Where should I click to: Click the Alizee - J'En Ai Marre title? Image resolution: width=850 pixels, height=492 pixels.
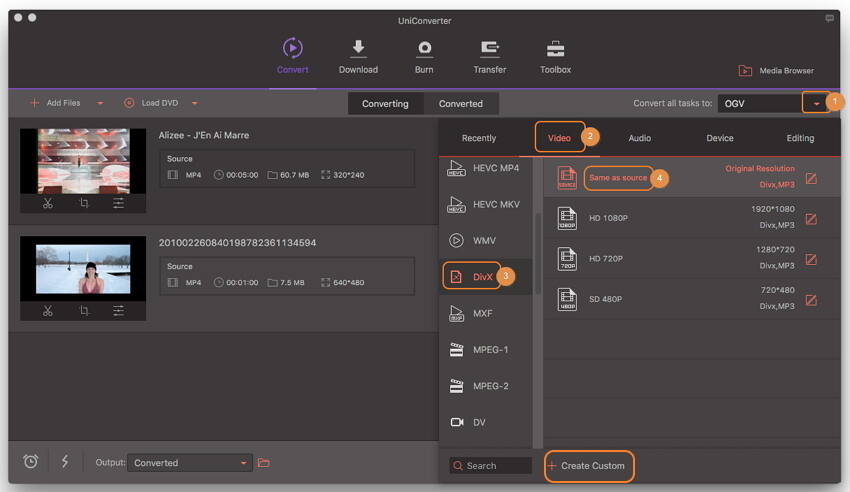pos(204,135)
